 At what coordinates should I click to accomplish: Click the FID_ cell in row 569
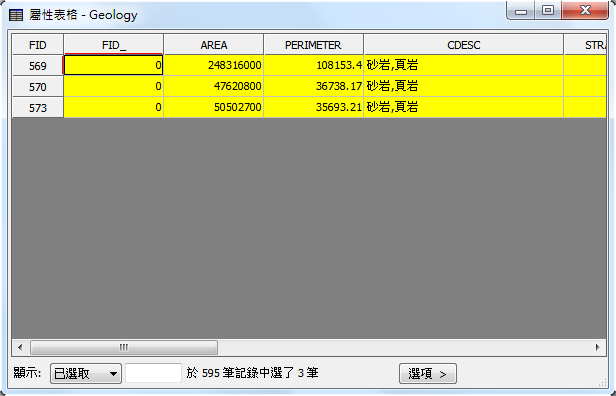(114, 65)
